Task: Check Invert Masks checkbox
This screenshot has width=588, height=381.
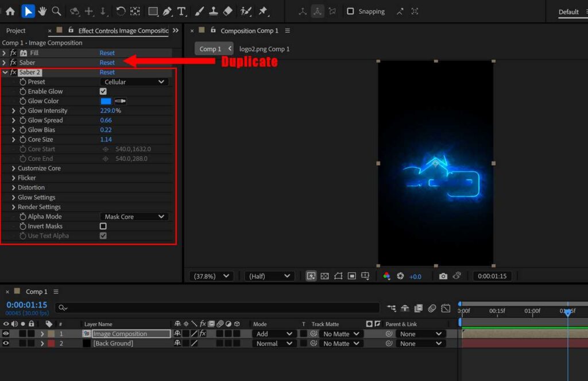Action: coord(103,226)
